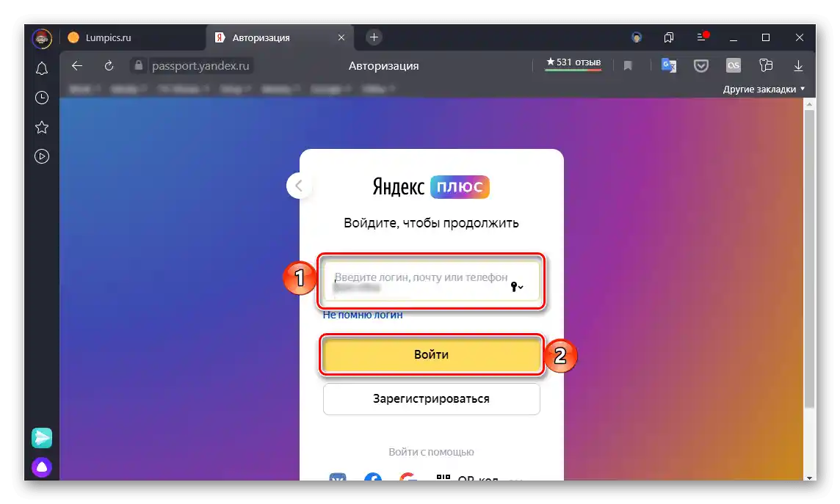Screen dimensions: 840x504
Task: Click the passport.yandex.ru address field
Action: coord(200,66)
